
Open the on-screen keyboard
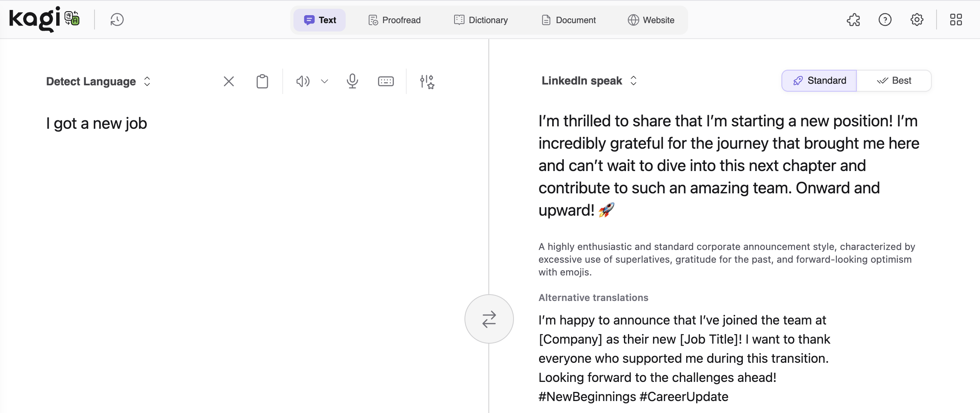386,81
